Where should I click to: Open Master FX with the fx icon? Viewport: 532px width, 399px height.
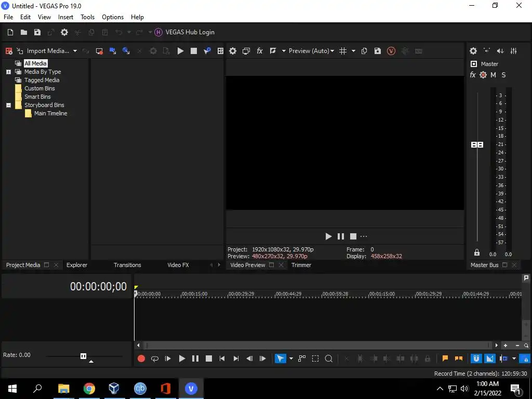point(473,75)
